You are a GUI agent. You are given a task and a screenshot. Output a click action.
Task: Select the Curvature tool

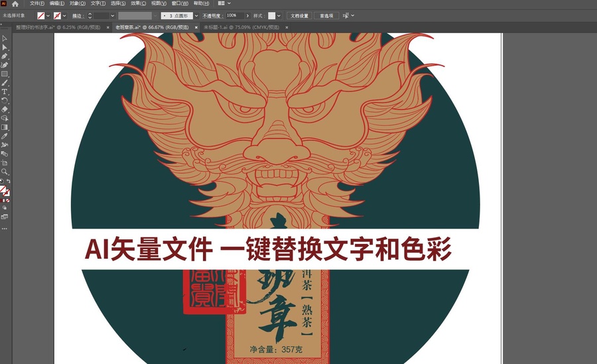coord(5,65)
